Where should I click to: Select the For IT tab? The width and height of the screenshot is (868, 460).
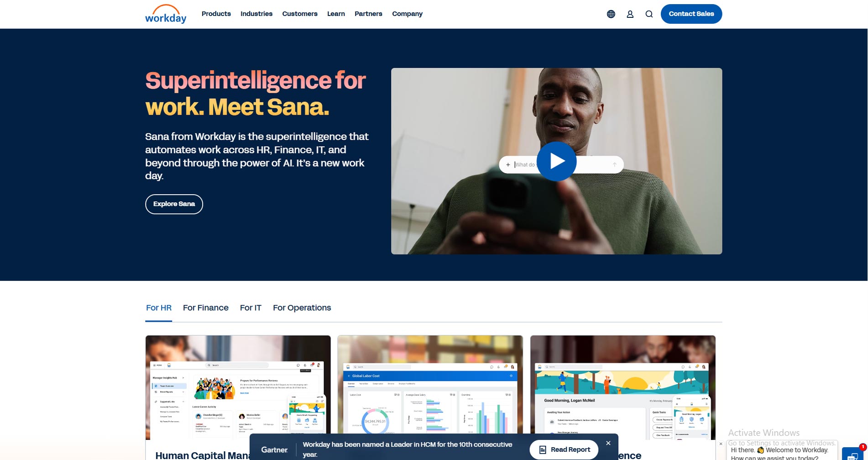coord(251,308)
